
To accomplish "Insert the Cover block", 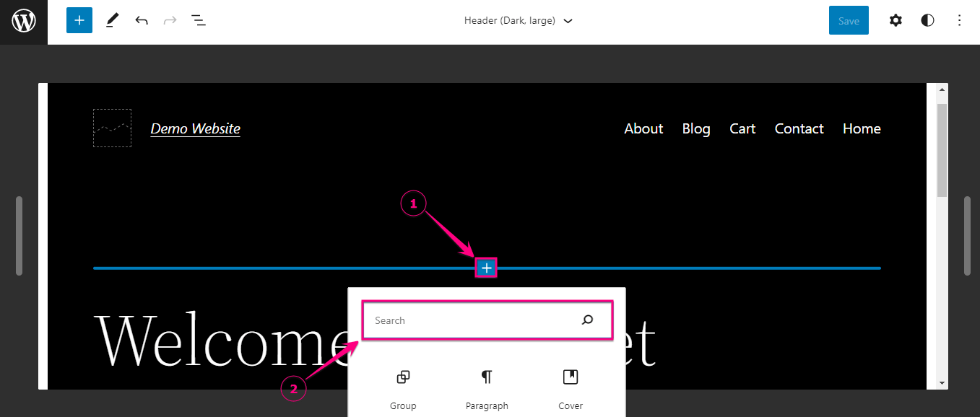I will [571, 390].
